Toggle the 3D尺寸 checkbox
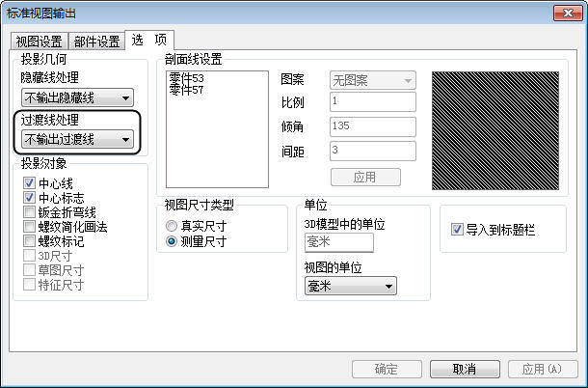 click(x=29, y=256)
